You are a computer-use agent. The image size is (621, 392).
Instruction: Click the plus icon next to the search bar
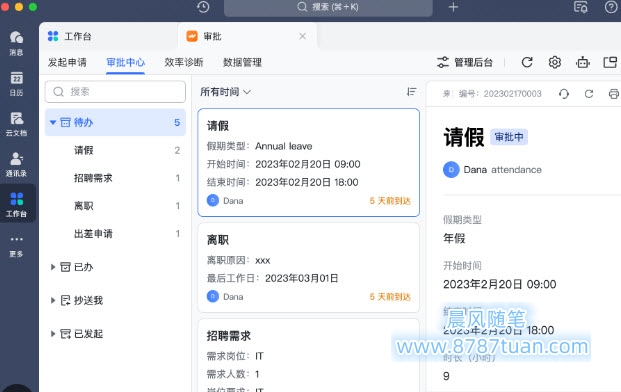point(453,7)
